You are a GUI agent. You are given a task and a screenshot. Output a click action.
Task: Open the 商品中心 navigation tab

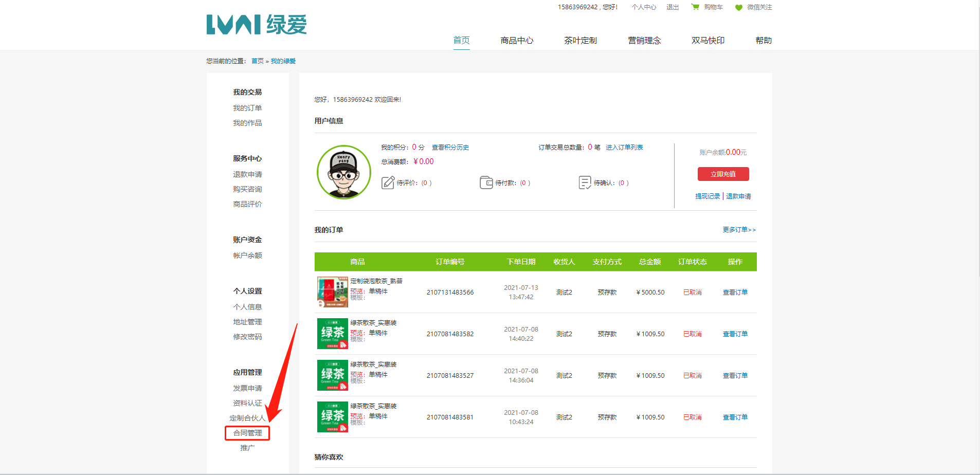517,41
